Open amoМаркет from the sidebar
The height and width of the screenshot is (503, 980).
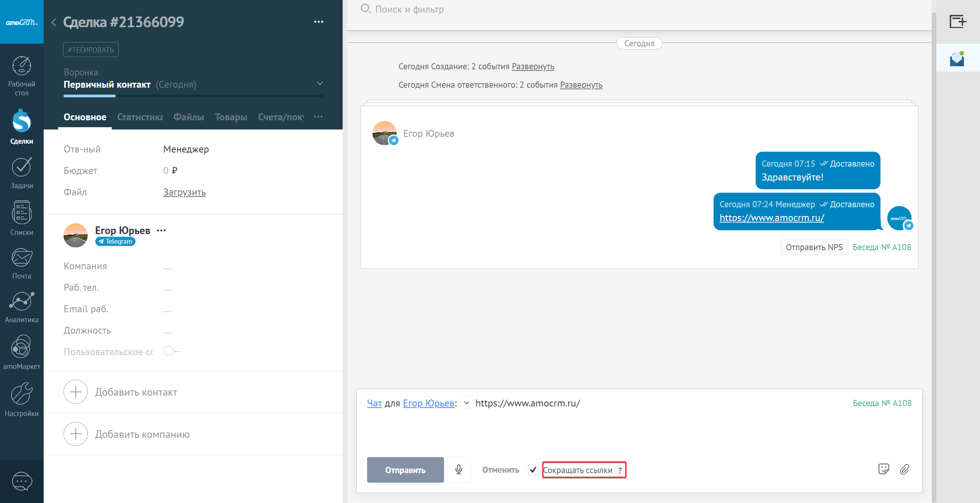[21, 352]
